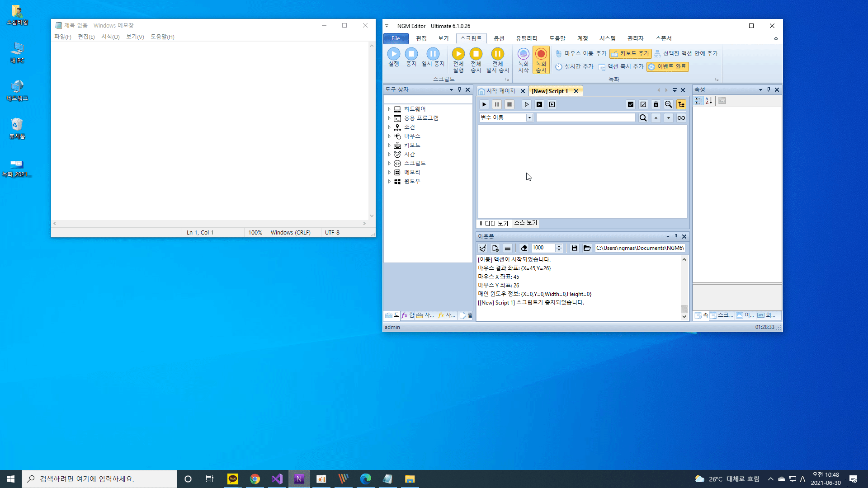This screenshot has width=868, height=488.
Task: Click 액션 즉시 추가
Action: click(x=621, y=66)
